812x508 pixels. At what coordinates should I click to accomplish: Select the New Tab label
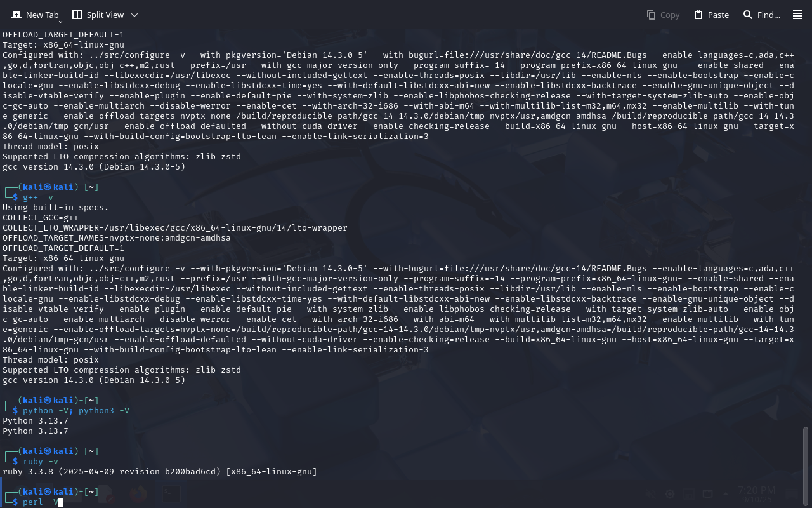point(43,15)
